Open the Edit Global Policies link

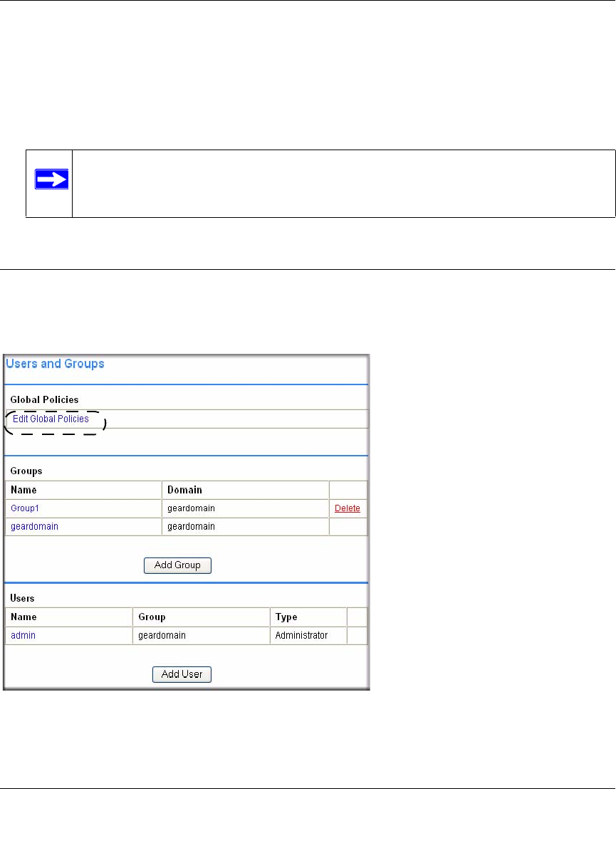[51, 419]
